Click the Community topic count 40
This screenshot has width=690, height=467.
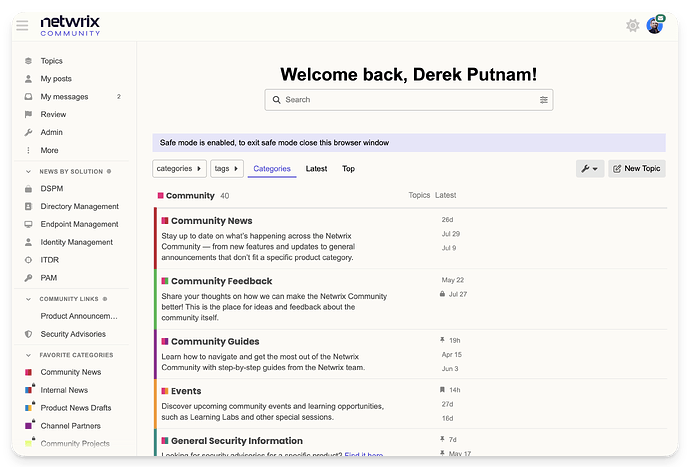pyautogui.click(x=224, y=196)
